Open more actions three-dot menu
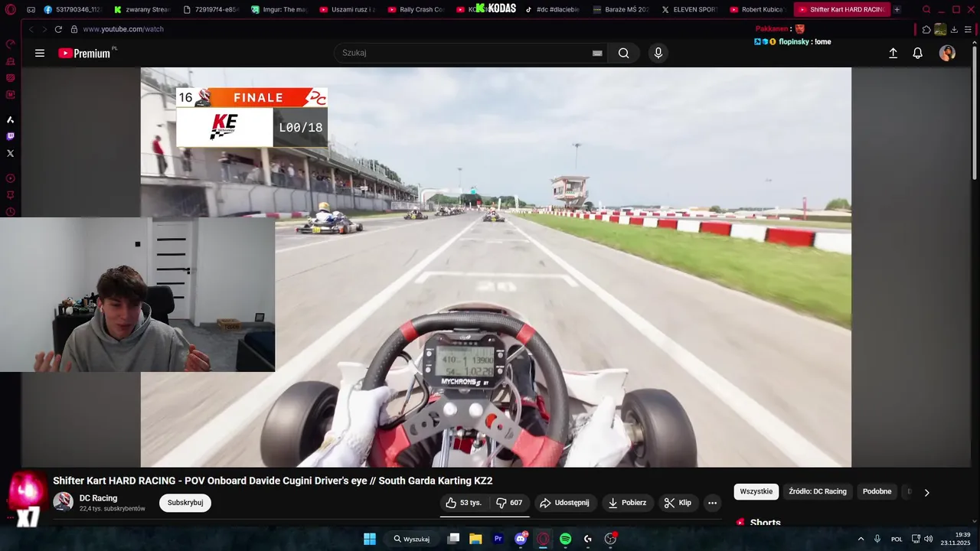 (712, 503)
